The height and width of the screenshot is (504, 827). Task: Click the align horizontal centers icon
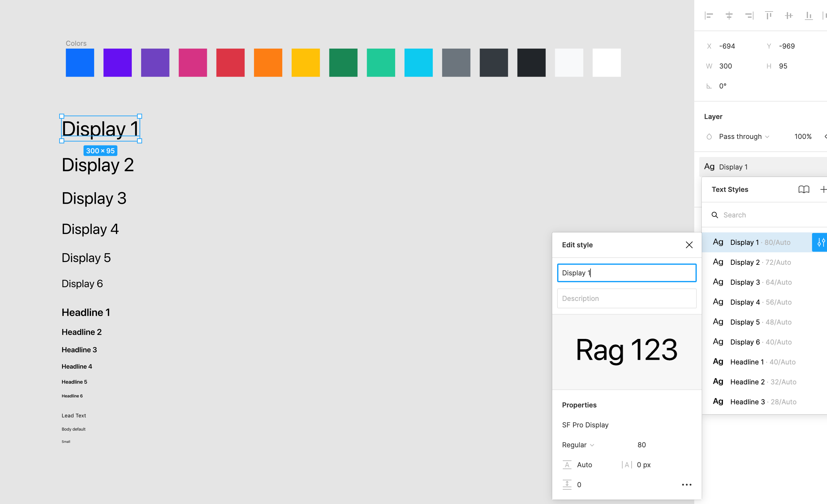tap(729, 16)
